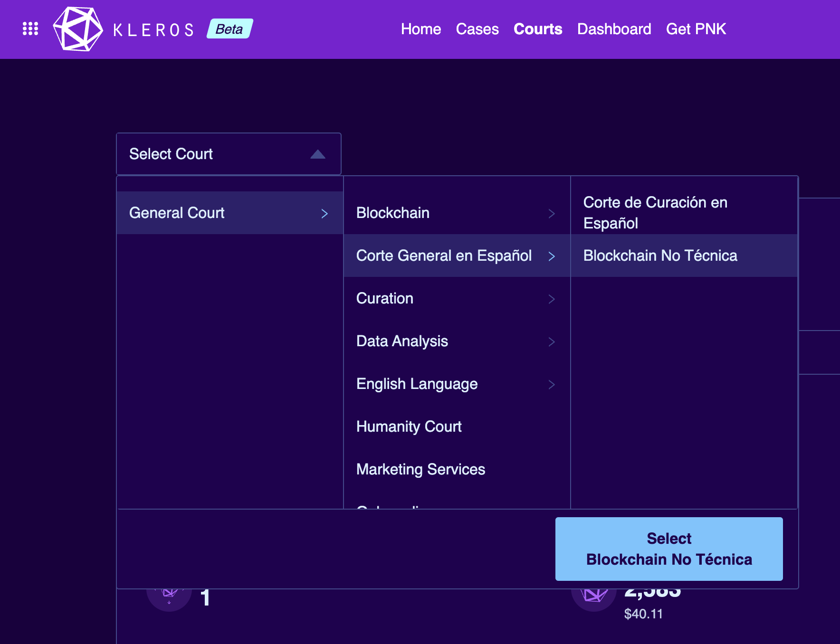Switch to the Dashboard tab
The height and width of the screenshot is (644, 840).
pyautogui.click(x=614, y=29)
